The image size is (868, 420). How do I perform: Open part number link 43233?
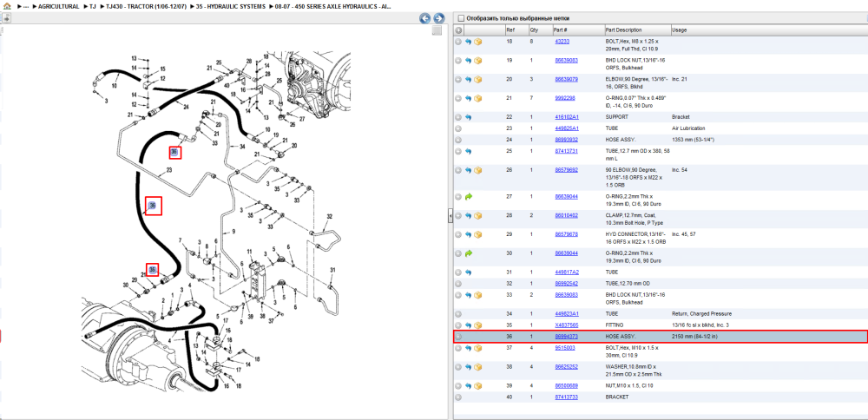(x=562, y=42)
